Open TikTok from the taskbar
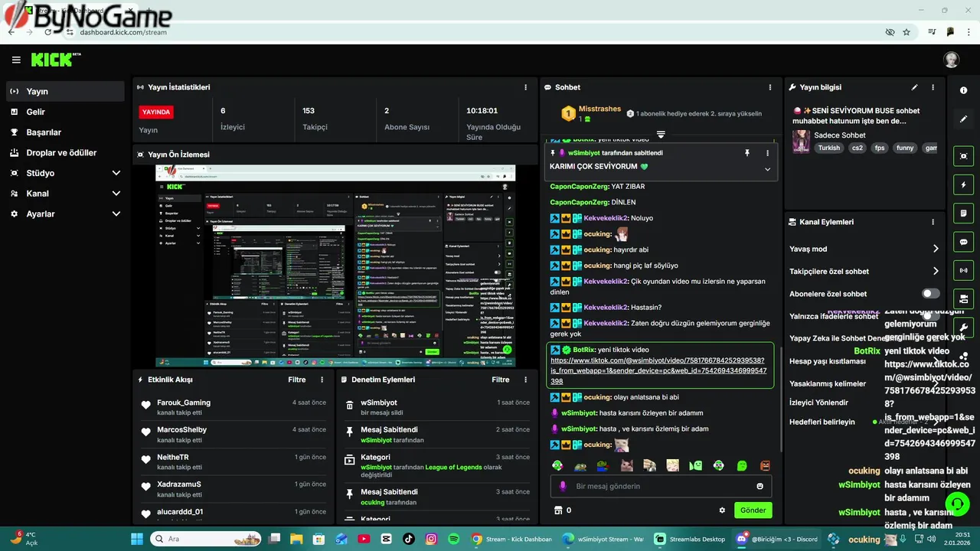 pos(408,539)
